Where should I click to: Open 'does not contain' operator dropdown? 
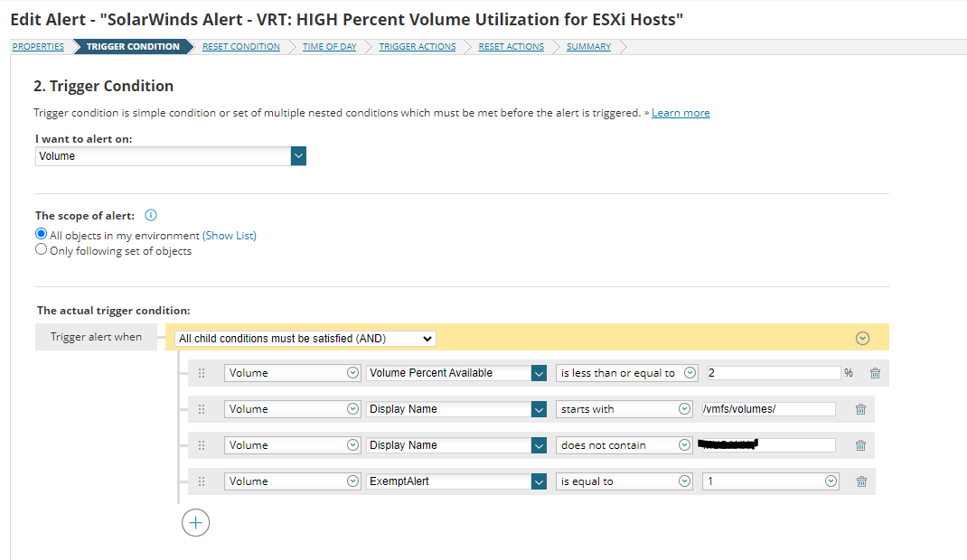(x=624, y=444)
